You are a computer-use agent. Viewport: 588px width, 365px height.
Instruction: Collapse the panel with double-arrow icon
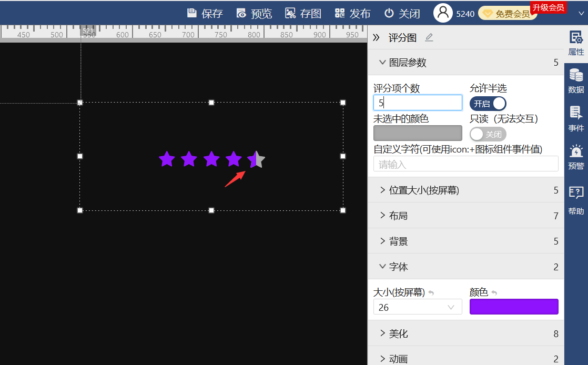(376, 37)
